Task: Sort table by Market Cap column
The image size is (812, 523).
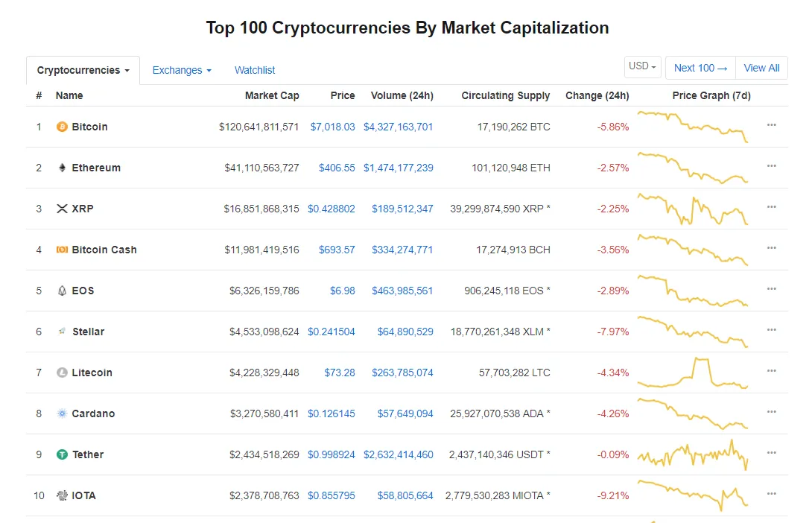Action: point(272,95)
